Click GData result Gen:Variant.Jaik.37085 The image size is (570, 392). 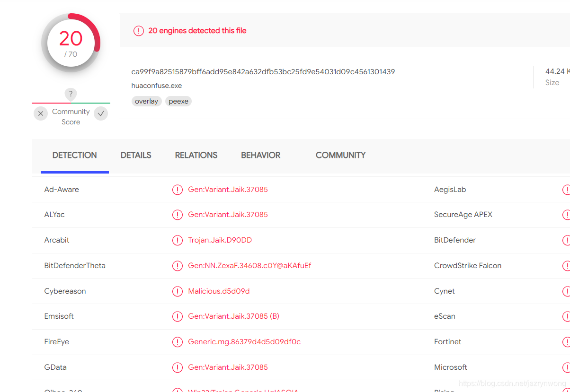point(228,367)
